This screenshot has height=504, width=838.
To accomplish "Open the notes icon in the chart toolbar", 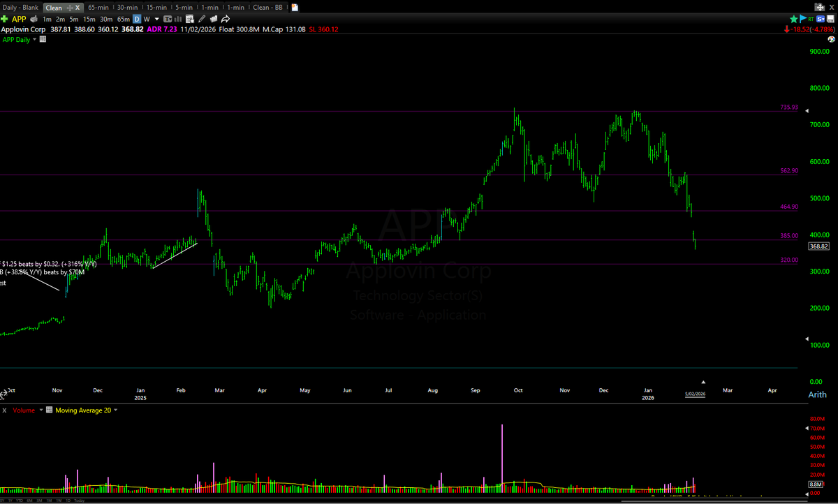I will 189,19.
